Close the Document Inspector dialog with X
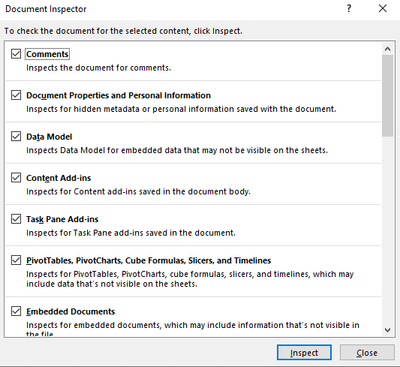The height and width of the screenshot is (367, 400). (x=383, y=8)
